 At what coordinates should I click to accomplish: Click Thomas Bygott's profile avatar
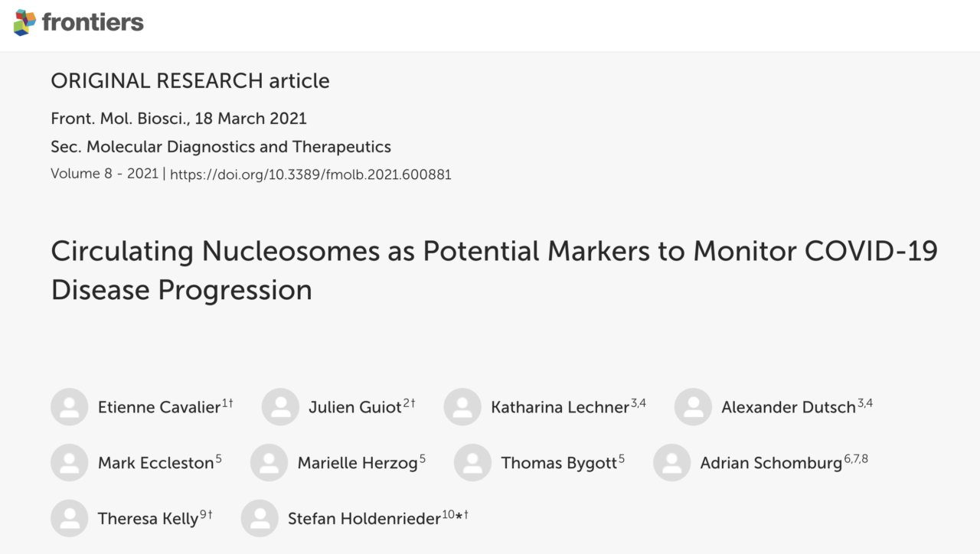[472, 463]
